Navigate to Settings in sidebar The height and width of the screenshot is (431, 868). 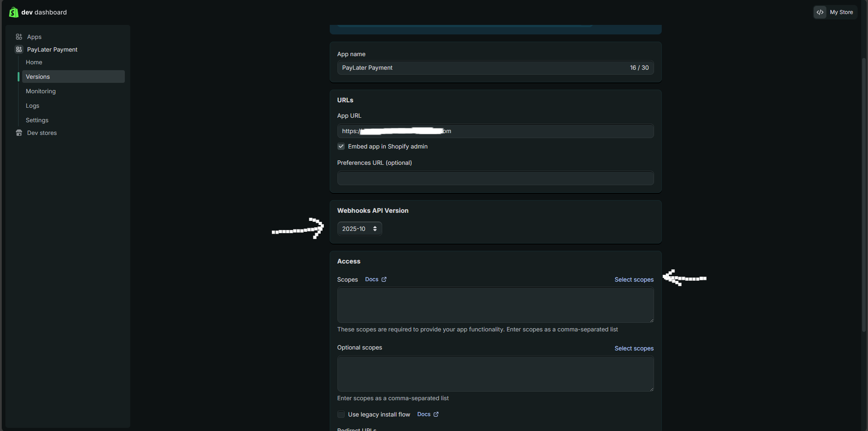point(37,120)
